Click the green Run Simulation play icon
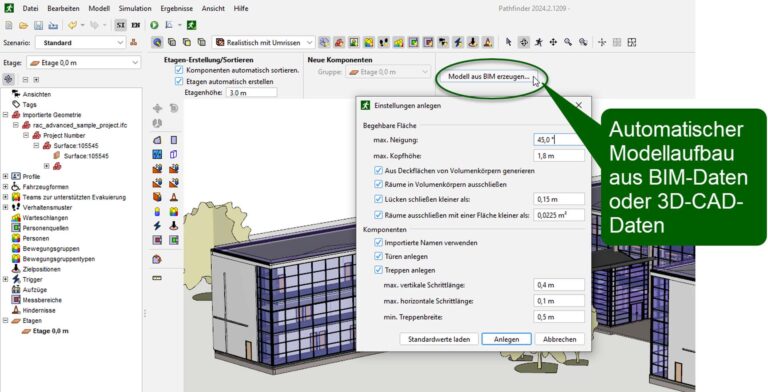This screenshot has width=768, height=392. [x=154, y=25]
